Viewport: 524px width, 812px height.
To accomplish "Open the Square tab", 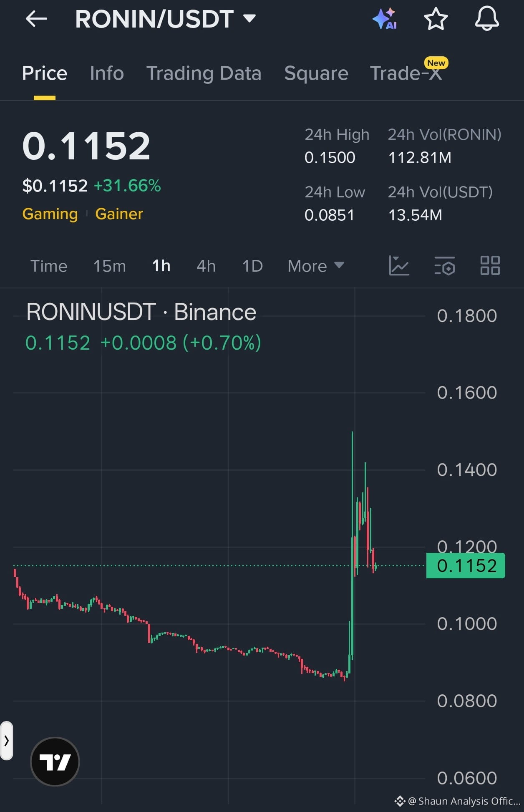I will pyautogui.click(x=316, y=74).
